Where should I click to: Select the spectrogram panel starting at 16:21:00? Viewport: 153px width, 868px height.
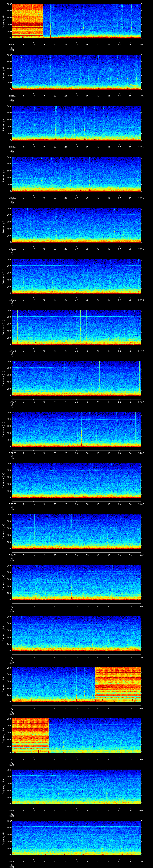(76, 378)
